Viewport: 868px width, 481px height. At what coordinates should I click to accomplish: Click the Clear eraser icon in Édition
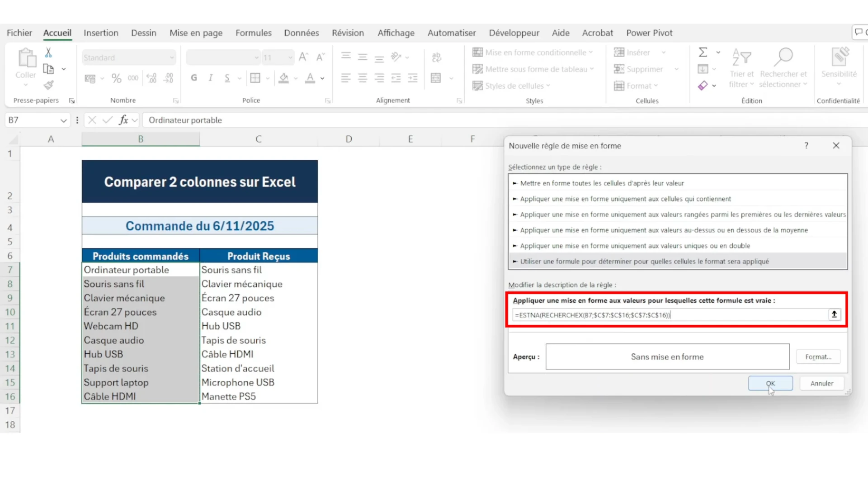point(703,85)
